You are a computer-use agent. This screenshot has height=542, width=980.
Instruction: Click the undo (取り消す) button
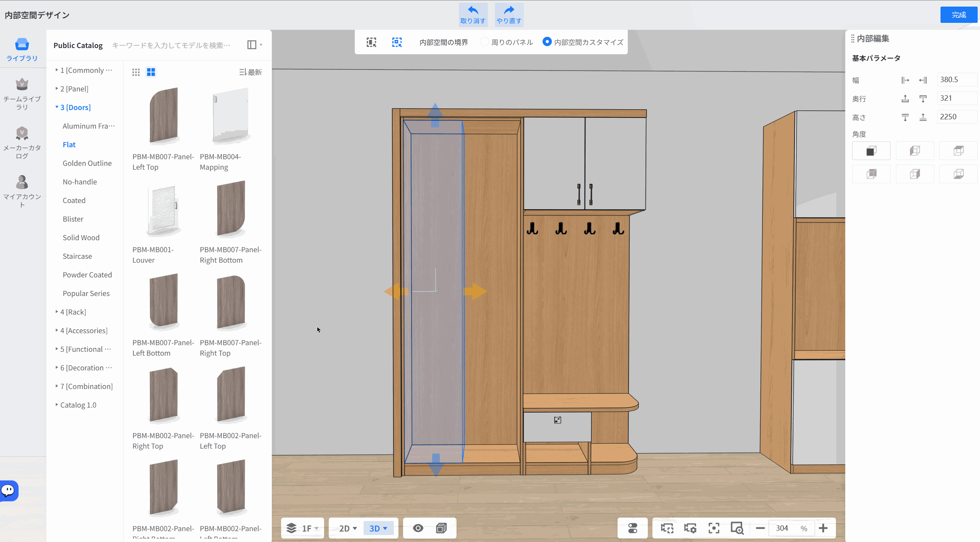(473, 15)
